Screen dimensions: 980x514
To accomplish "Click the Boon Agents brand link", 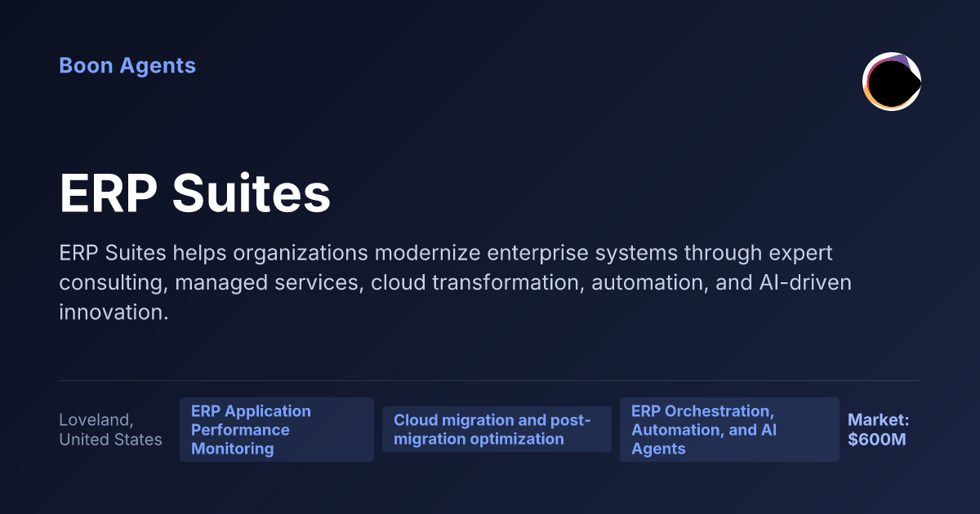I will [x=127, y=66].
